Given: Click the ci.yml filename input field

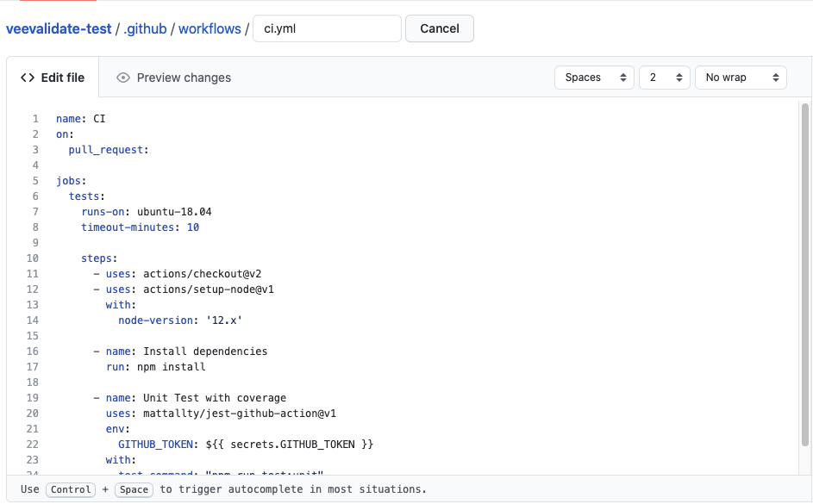Looking at the screenshot, I should click(x=327, y=28).
